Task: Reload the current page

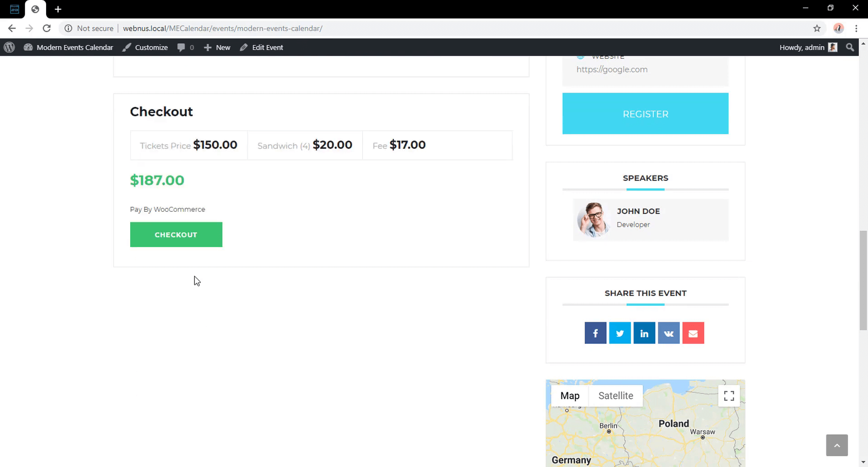Action: point(47,28)
